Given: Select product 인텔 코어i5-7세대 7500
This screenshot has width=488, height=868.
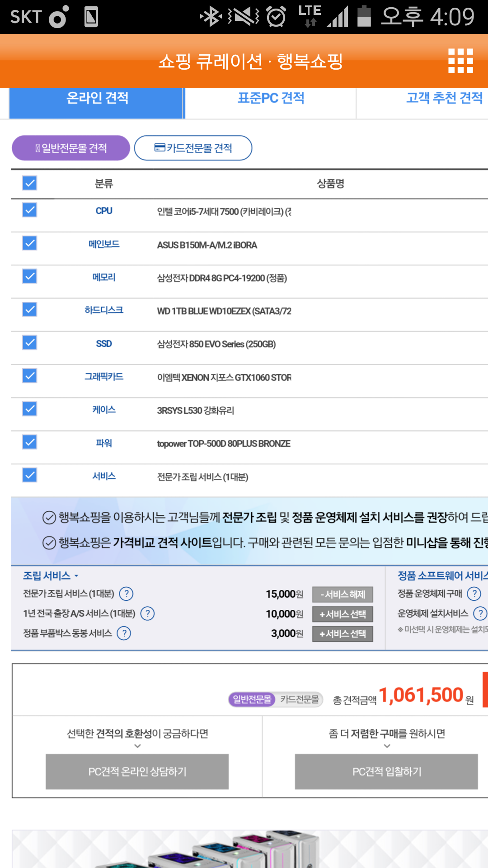Looking at the screenshot, I should click(x=224, y=211).
